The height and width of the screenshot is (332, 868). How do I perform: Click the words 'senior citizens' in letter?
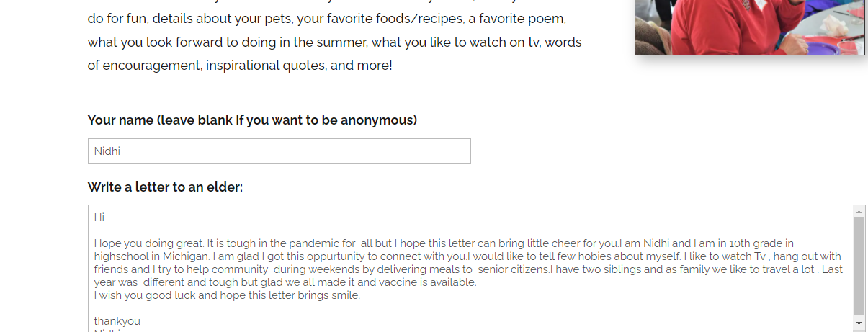pyautogui.click(x=513, y=269)
